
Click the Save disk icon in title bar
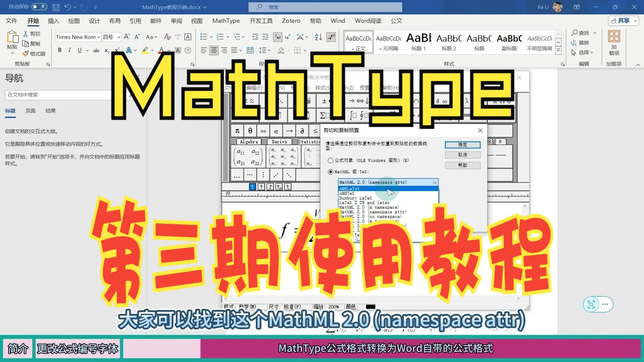(56, 7)
